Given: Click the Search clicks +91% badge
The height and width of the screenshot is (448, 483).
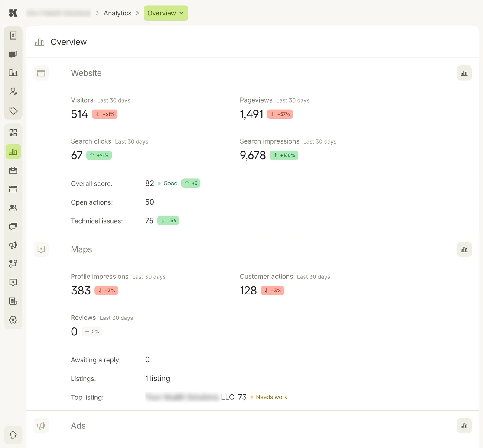Looking at the screenshot, I should pyautogui.click(x=99, y=155).
